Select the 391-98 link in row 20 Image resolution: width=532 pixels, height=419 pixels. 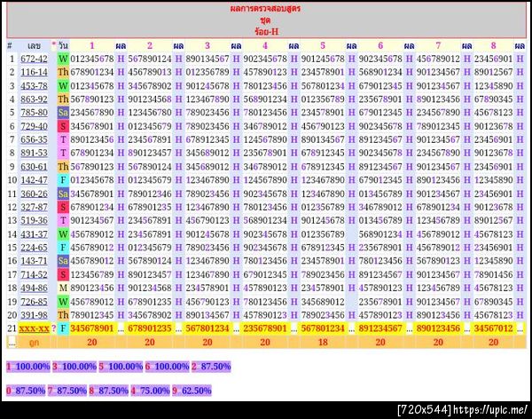coord(34,315)
